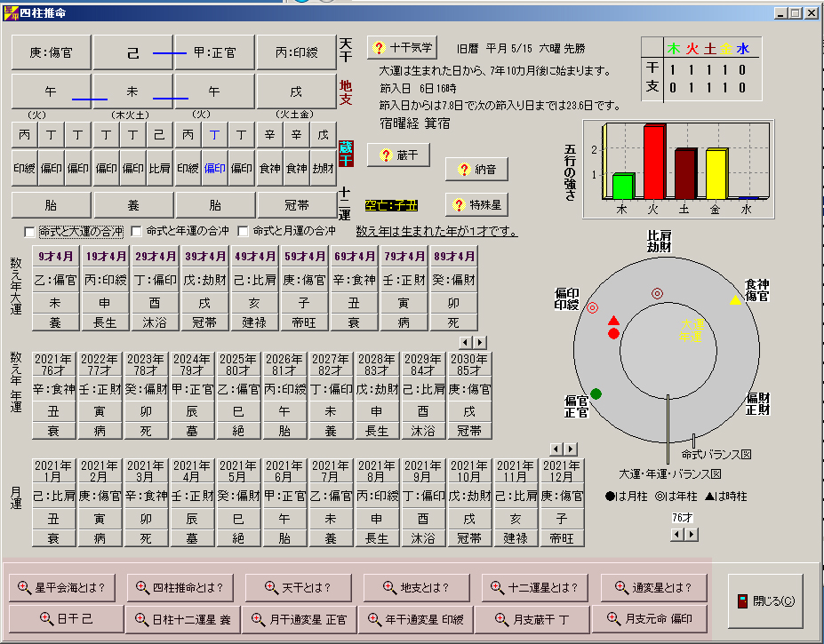Click 丙:印綬 under 2026年 in 年運
Screen dimensions: 824x644
284,389
